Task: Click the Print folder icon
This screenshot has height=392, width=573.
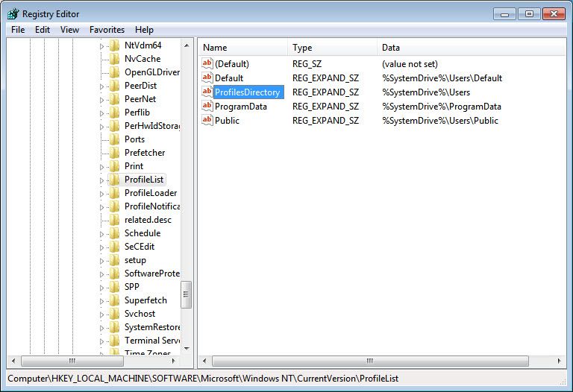Action: coord(114,166)
